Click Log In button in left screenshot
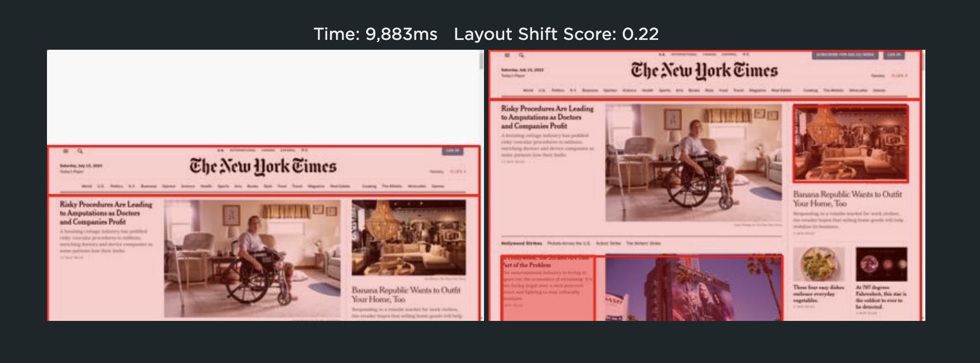 [x=452, y=151]
